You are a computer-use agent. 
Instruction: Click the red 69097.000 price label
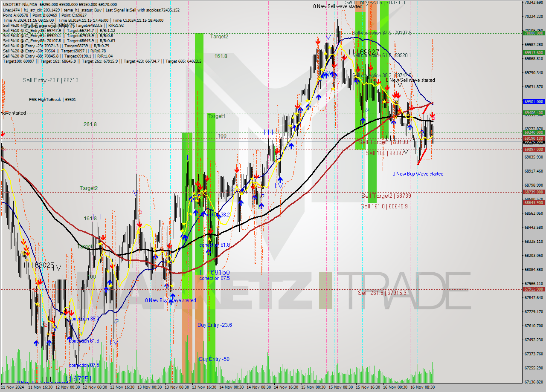click(534, 150)
